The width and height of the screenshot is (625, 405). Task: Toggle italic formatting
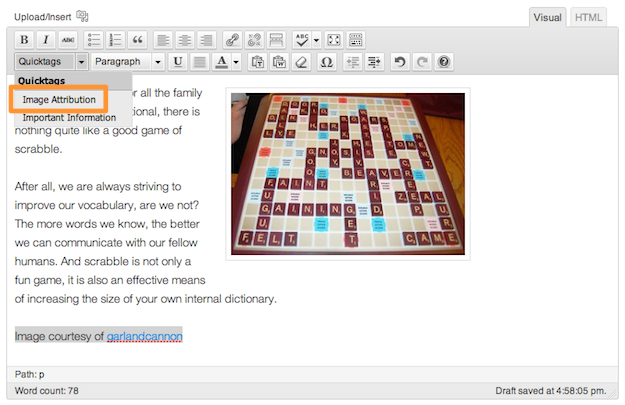(x=46, y=40)
